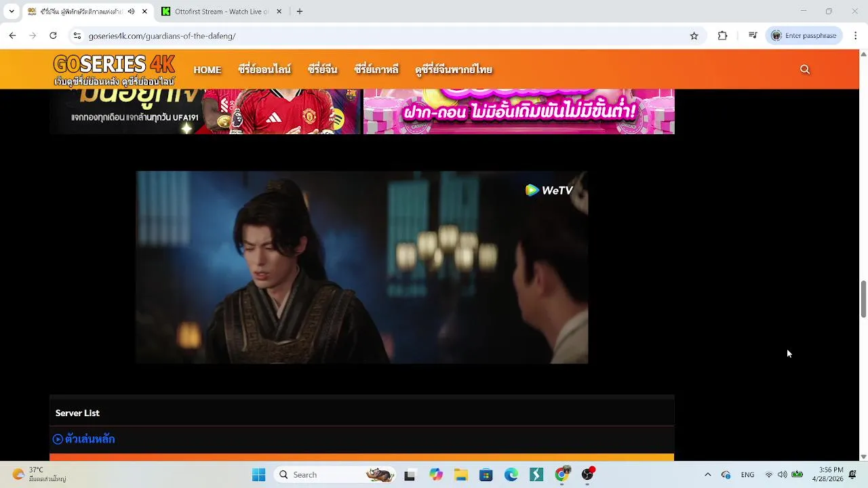Screen dimensions: 868x488
Task: Open Chrome three-dot menu
Action: [x=855, y=36]
